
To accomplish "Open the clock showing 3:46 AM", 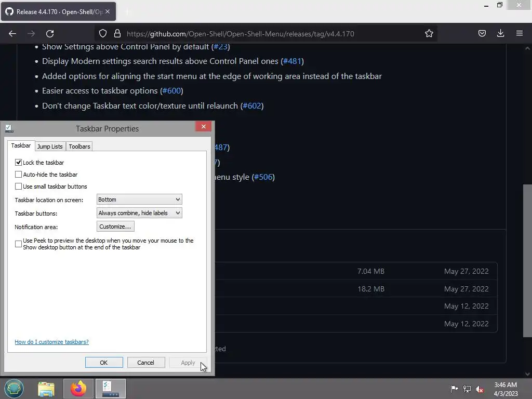I will tap(506, 389).
